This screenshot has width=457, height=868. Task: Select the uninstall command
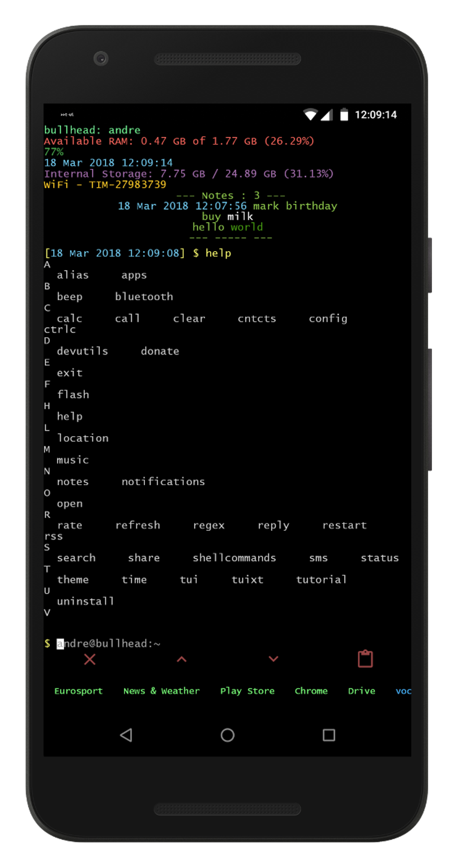click(85, 601)
